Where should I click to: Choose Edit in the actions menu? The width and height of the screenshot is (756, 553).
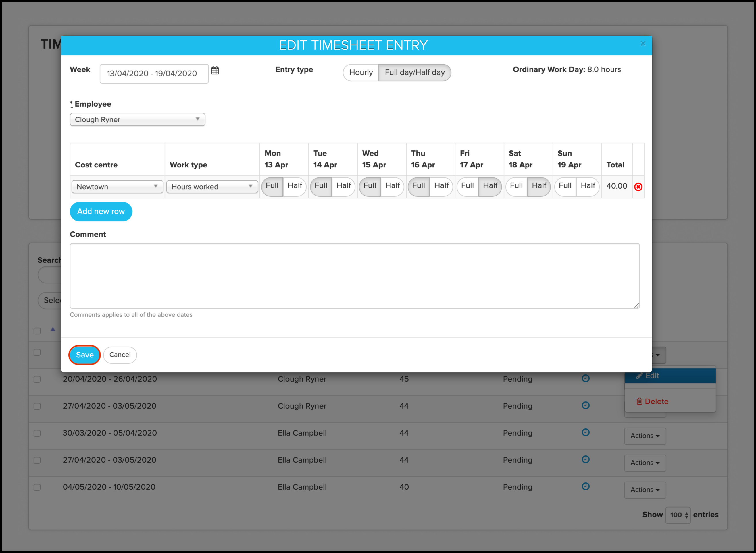pos(652,376)
